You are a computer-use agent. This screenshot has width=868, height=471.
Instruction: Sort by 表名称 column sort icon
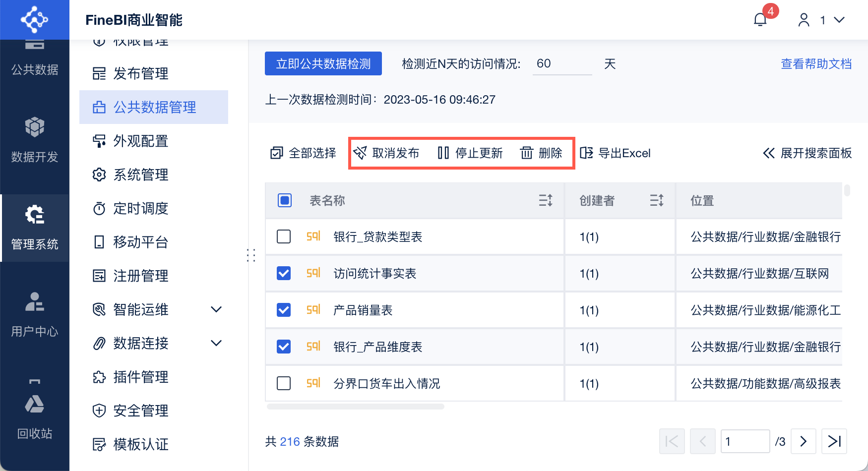546,200
